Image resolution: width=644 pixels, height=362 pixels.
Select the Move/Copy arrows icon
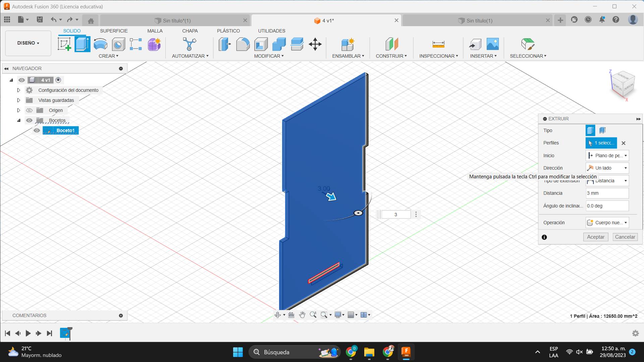[x=315, y=44]
